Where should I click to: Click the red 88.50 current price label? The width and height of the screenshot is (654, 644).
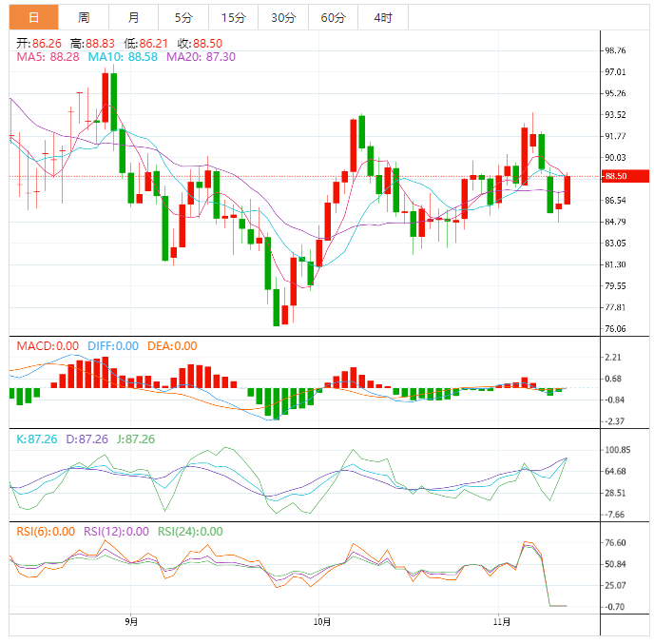click(x=625, y=176)
